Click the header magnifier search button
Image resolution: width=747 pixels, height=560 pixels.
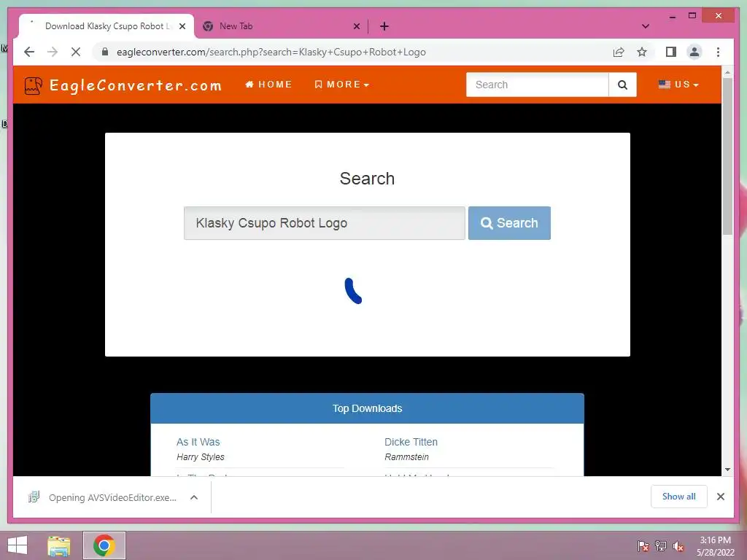pos(622,85)
